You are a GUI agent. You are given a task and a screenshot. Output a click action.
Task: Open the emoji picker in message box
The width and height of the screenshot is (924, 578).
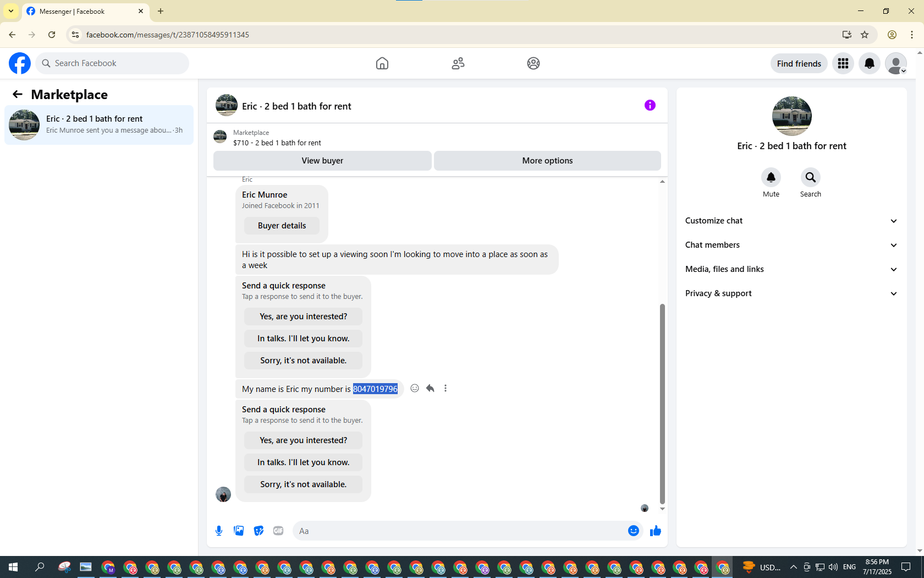click(x=634, y=531)
